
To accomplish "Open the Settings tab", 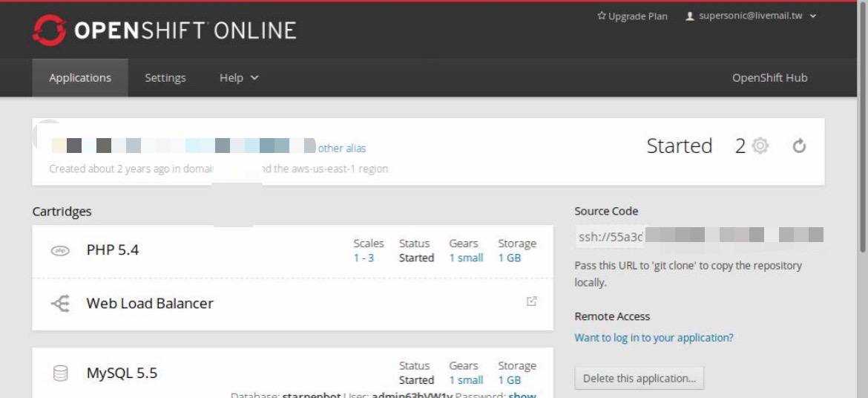I will point(165,78).
